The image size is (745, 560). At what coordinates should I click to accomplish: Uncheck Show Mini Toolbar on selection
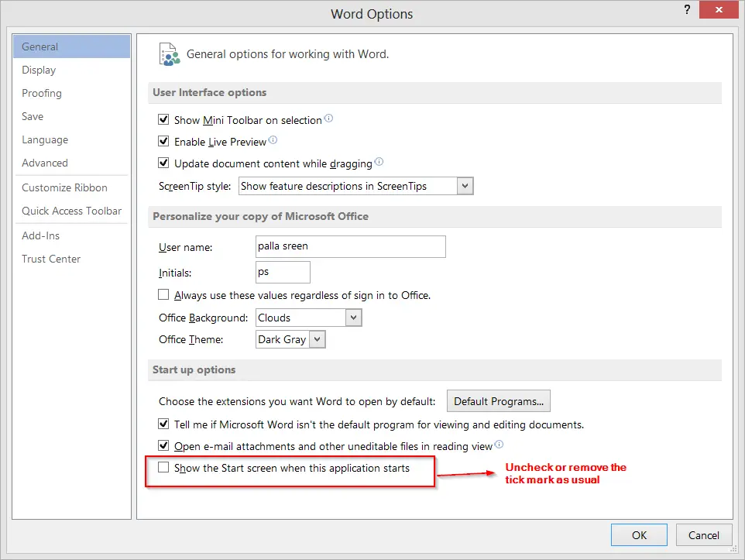(163, 119)
